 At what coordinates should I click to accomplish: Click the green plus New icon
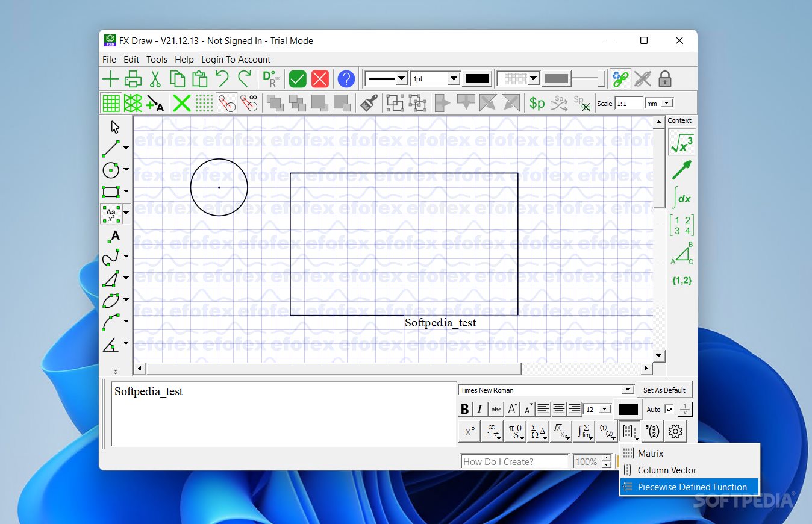click(x=111, y=79)
